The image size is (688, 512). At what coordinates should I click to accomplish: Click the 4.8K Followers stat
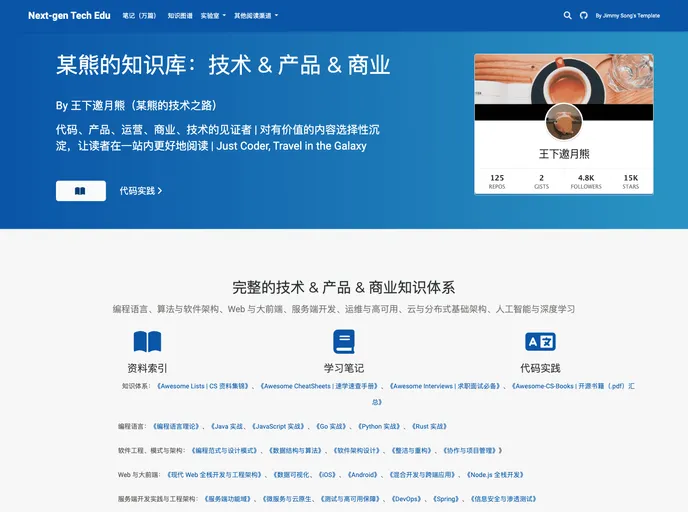[585, 181]
